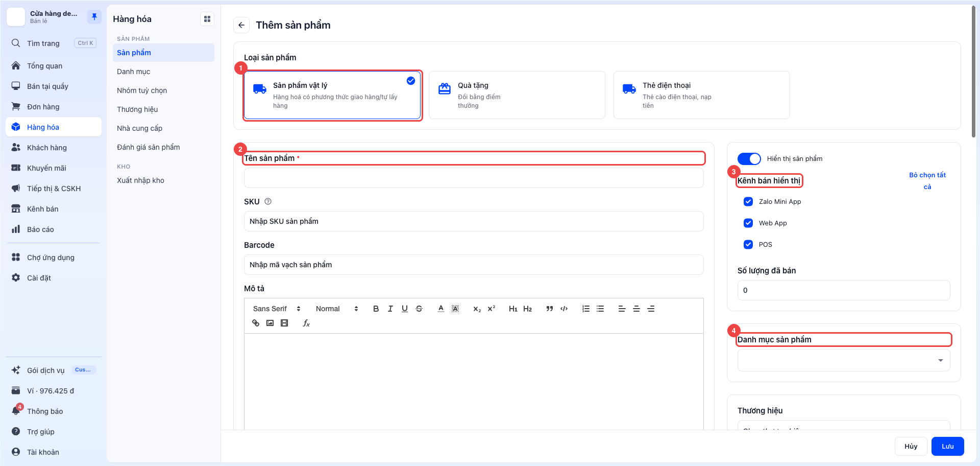Insert a link in the description editor
Viewport: 980px width, 466px height.
[x=256, y=323]
